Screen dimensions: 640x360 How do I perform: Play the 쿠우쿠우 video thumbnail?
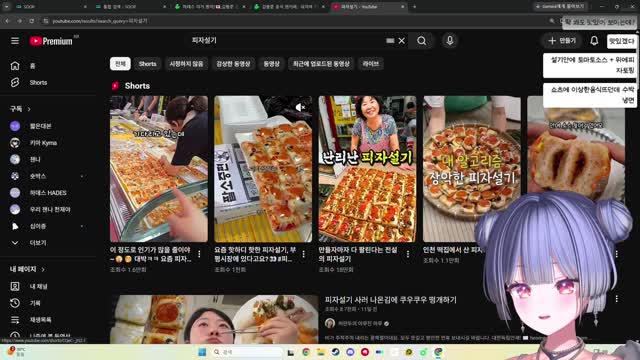tap(214, 319)
